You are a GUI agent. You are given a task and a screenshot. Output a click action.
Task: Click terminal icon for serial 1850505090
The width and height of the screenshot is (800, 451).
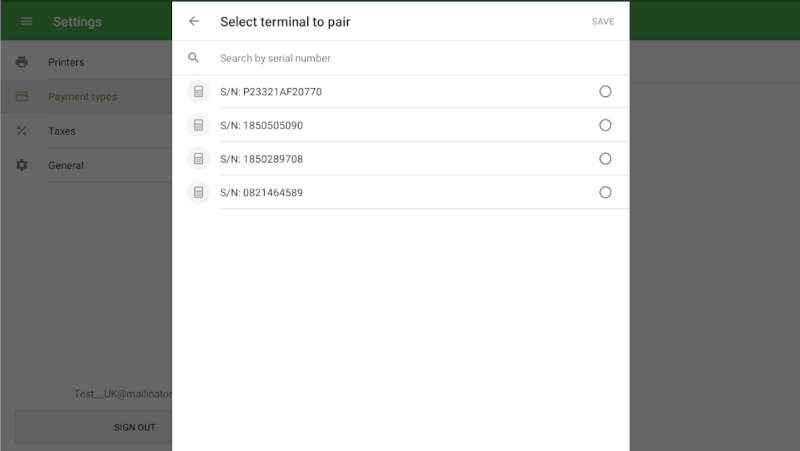[198, 125]
